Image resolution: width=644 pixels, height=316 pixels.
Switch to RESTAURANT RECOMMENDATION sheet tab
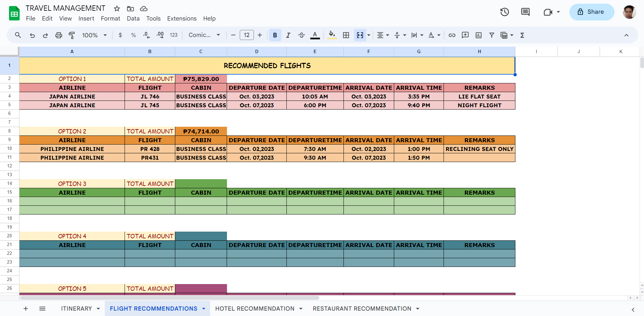[x=362, y=309]
